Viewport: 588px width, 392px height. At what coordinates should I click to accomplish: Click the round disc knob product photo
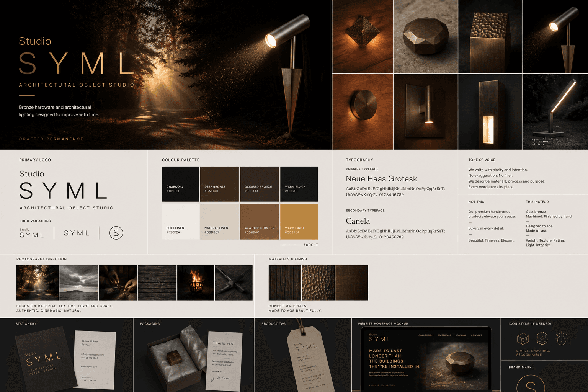(363, 112)
